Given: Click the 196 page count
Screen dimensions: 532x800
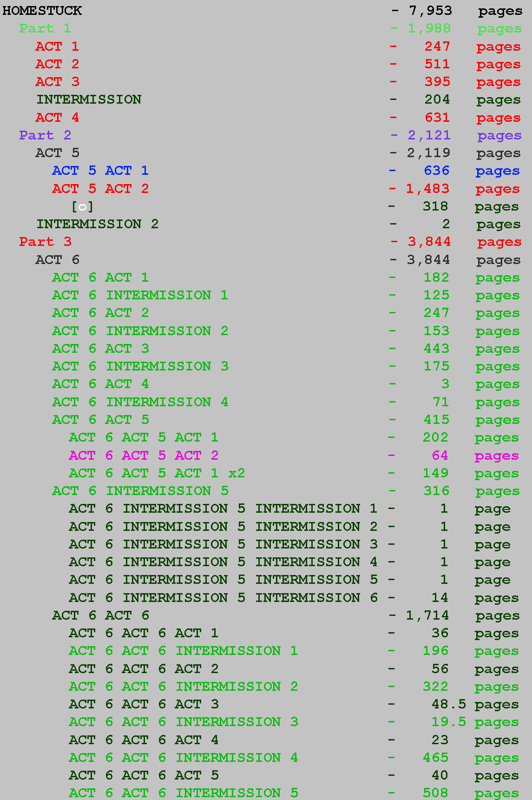Looking at the screenshot, I should [x=435, y=651].
